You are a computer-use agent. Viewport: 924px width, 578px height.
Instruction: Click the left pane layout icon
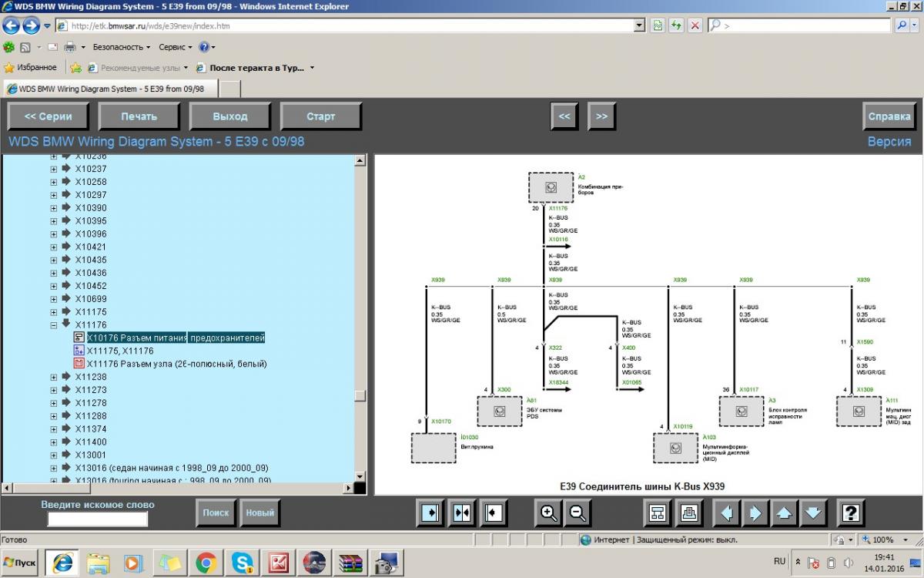pos(430,512)
